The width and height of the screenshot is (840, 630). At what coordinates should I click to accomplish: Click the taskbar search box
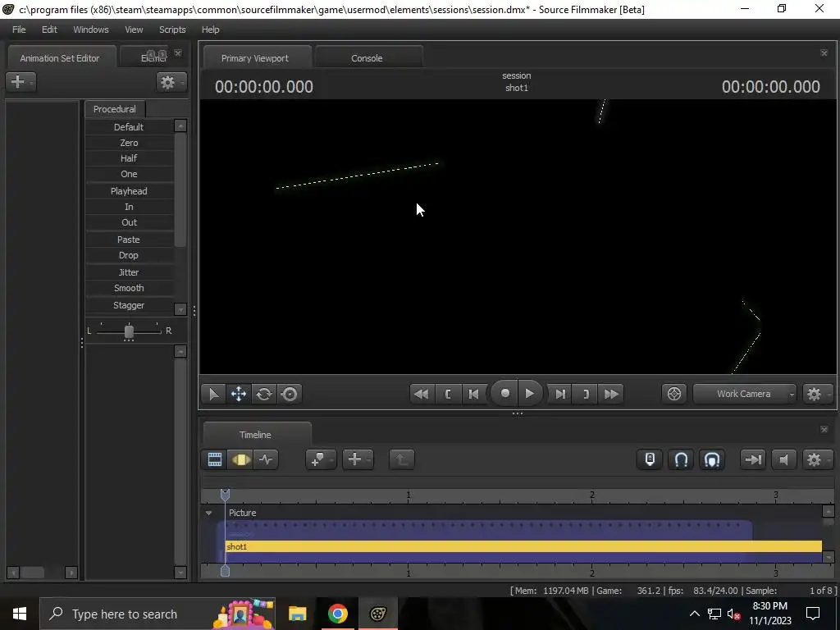click(157, 614)
